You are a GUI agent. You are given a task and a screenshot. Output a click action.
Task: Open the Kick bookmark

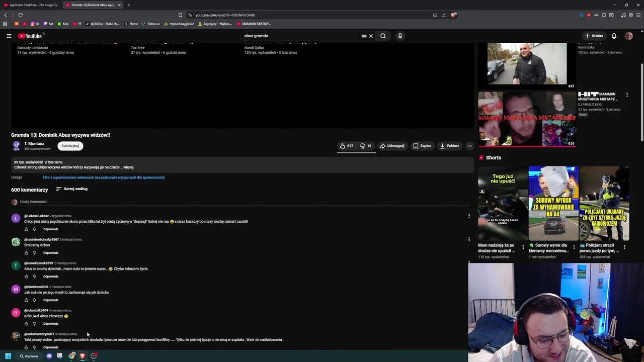coord(63,24)
